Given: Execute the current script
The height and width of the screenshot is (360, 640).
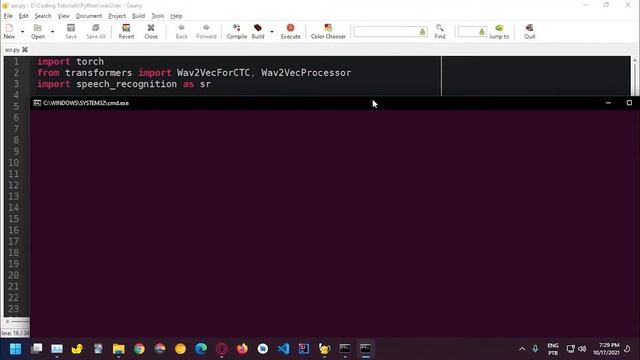Looking at the screenshot, I should tap(290, 31).
